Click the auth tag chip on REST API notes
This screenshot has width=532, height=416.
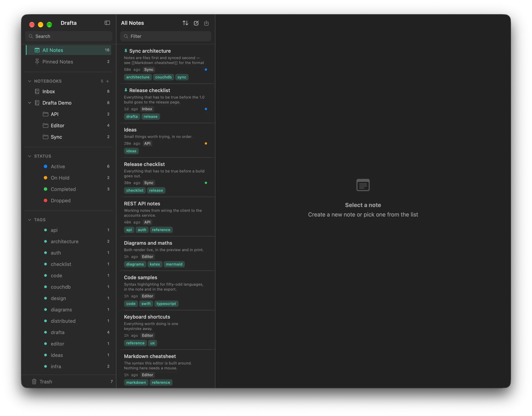point(142,230)
